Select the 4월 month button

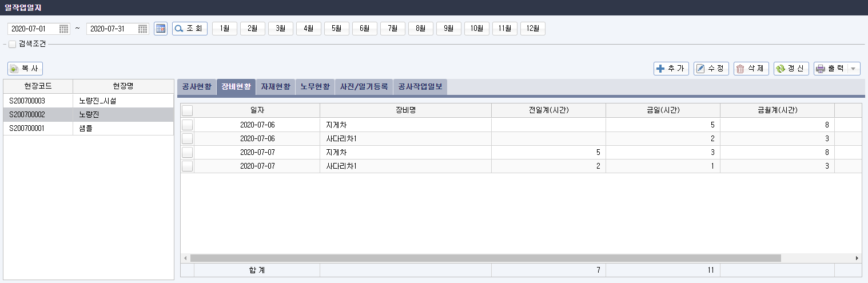point(309,29)
